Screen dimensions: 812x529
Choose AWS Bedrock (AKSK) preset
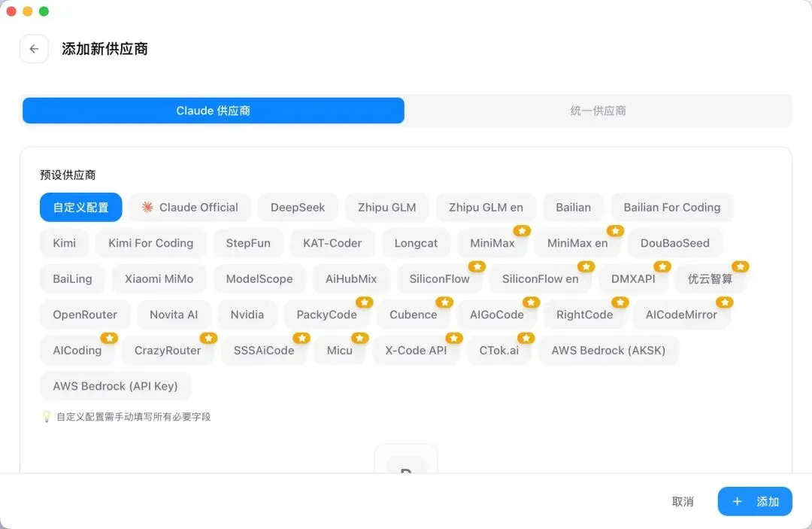click(608, 350)
